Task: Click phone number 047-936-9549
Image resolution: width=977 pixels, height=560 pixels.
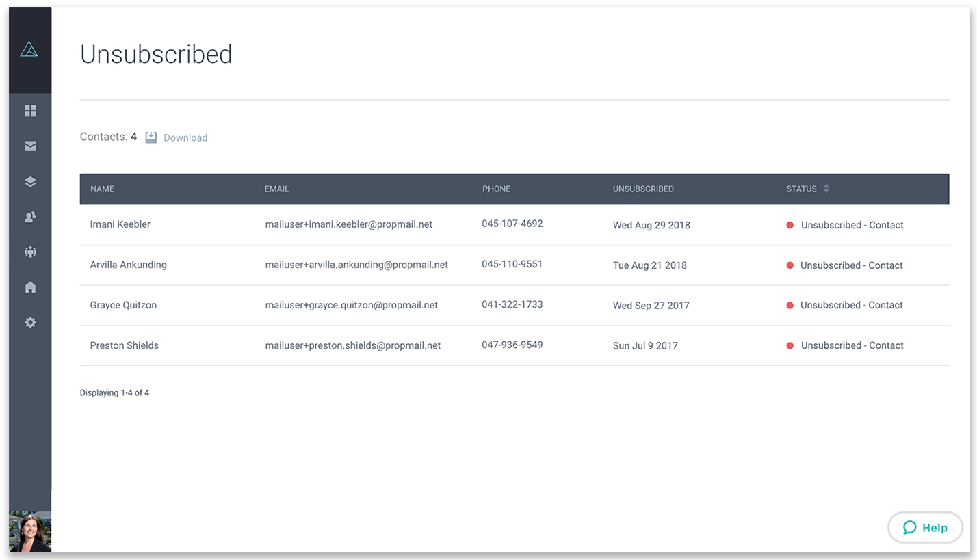Action: coord(512,345)
